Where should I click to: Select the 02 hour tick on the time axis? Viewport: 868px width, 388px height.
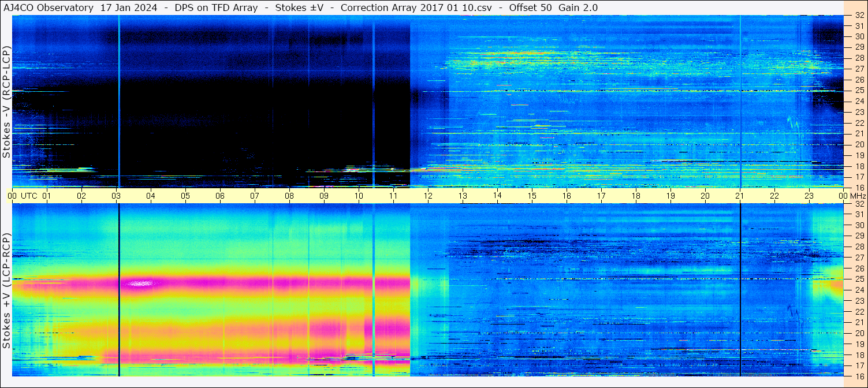click(x=81, y=196)
